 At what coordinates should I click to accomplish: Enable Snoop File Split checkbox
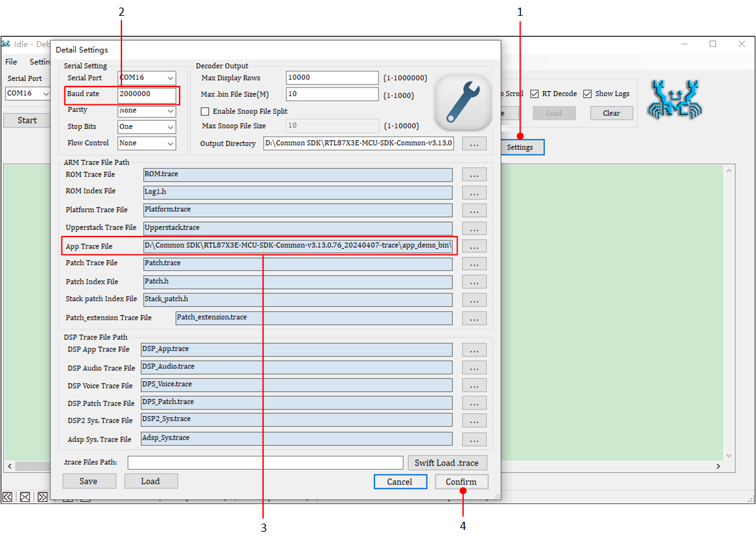coord(205,111)
